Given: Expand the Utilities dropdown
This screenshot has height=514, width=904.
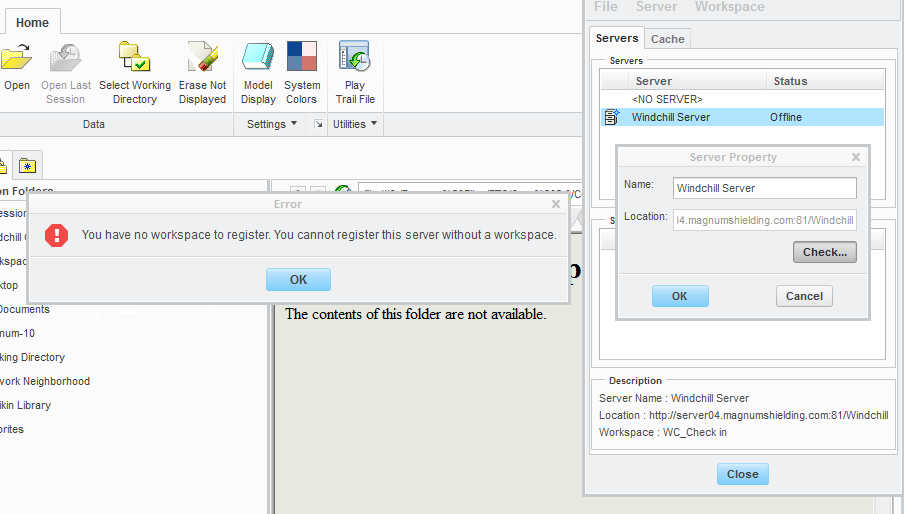Looking at the screenshot, I should (355, 124).
